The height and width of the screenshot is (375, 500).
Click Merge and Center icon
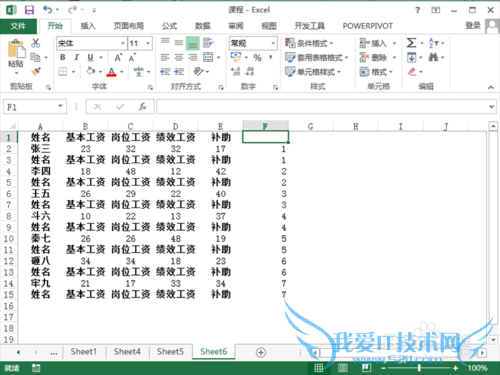tap(208, 57)
